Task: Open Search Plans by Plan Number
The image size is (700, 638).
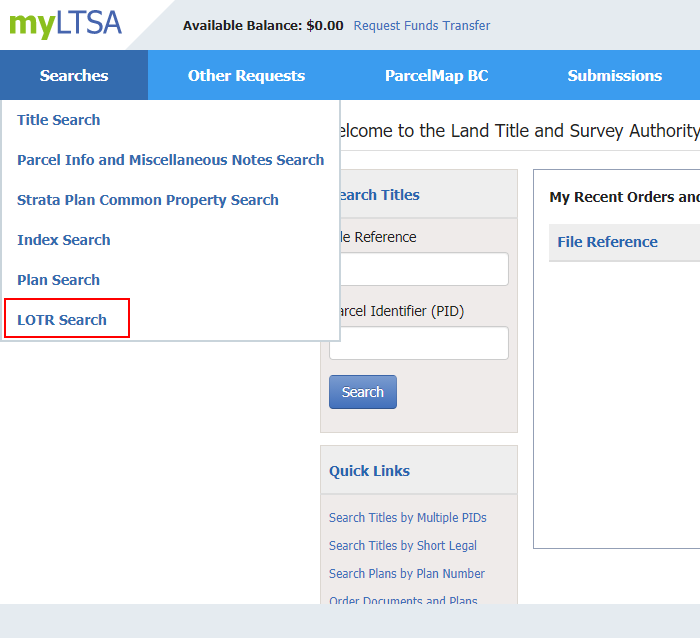Action: [x=407, y=573]
